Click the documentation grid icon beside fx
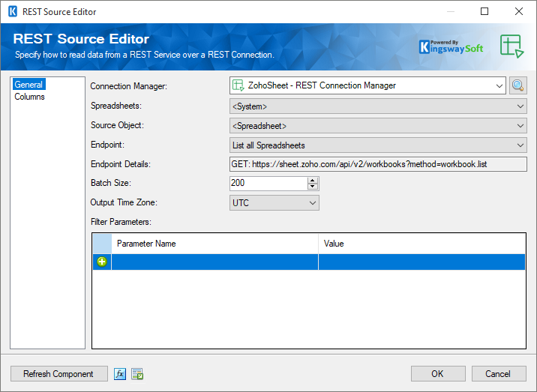This screenshot has height=392, width=537. (137, 374)
